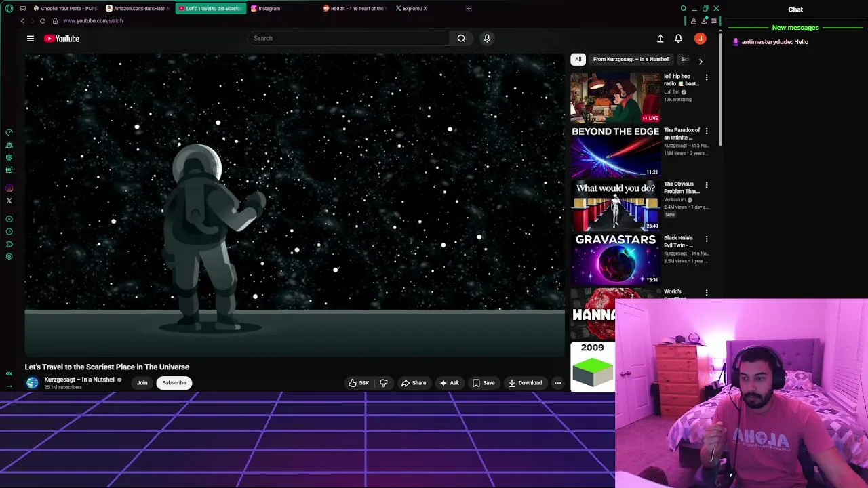Viewport: 868px width, 488px height.
Task: Switch to the Reddit browser tab
Action: point(355,8)
